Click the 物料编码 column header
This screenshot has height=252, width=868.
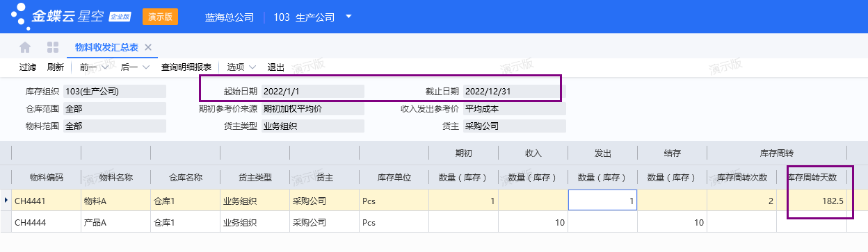[x=47, y=177]
